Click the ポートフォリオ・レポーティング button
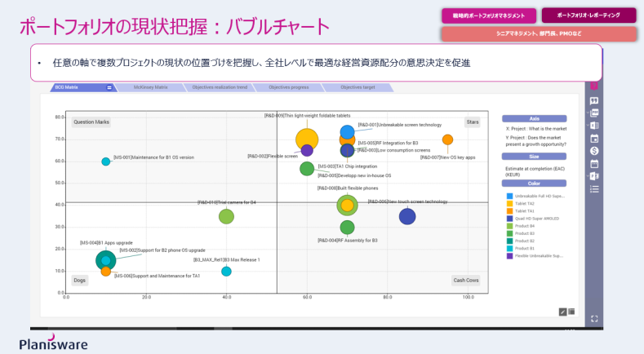The width and height of the screenshot is (644, 354). pyautogui.click(x=588, y=15)
